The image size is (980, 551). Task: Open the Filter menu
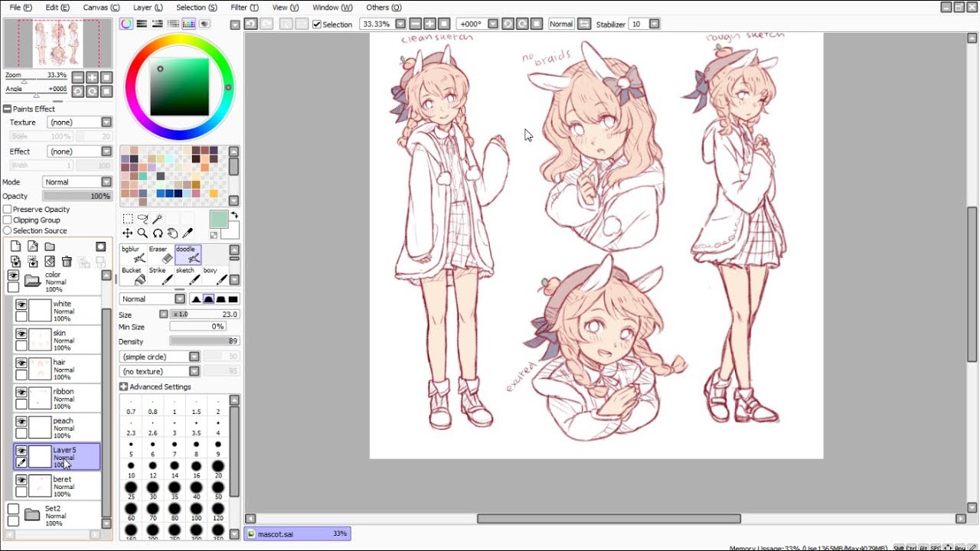tap(244, 8)
